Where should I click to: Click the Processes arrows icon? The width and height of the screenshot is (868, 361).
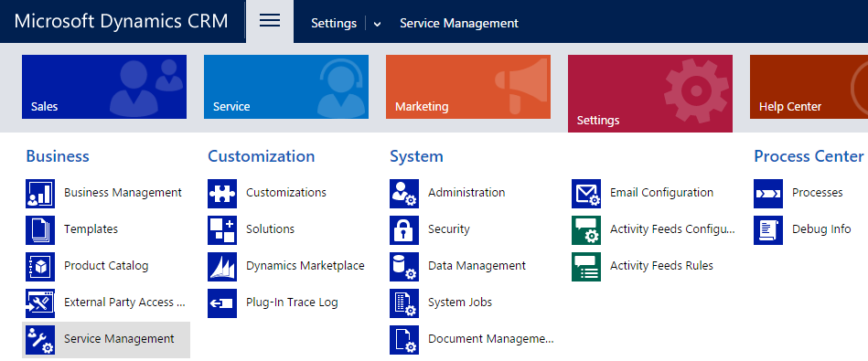(768, 194)
